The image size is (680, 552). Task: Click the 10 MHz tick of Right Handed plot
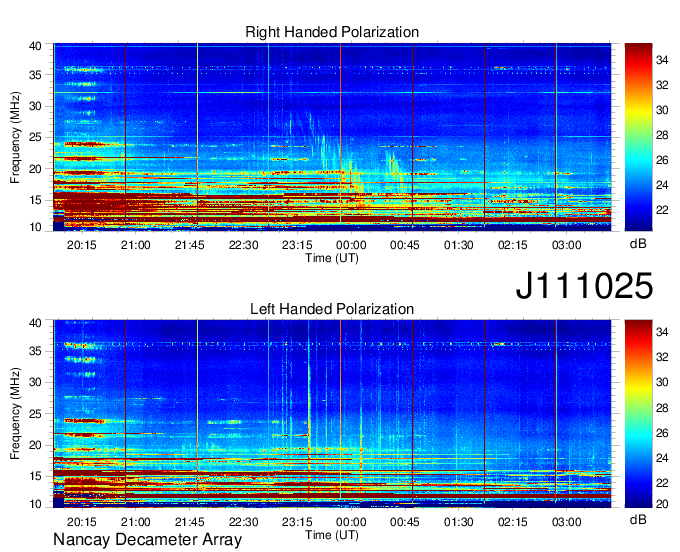pyautogui.click(x=35, y=227)
